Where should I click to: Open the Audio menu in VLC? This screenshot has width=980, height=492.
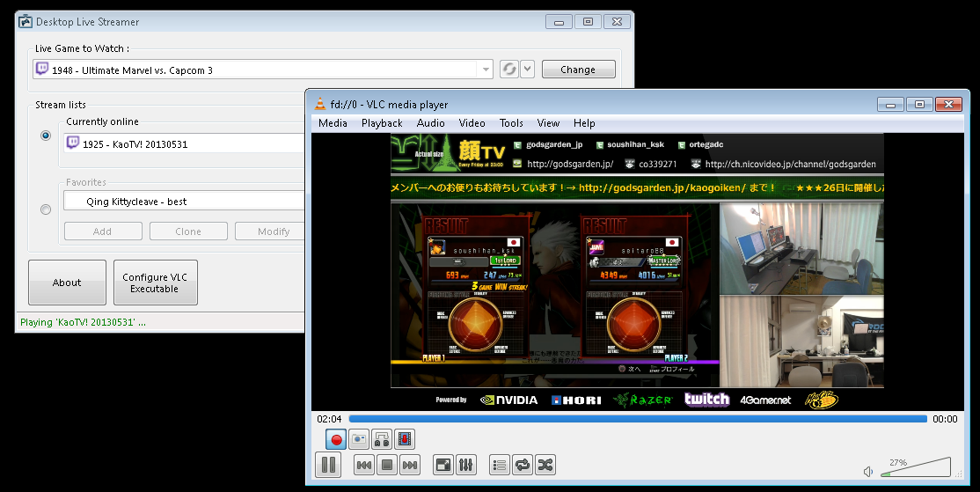pyautogui.click(x=431, y=123)
